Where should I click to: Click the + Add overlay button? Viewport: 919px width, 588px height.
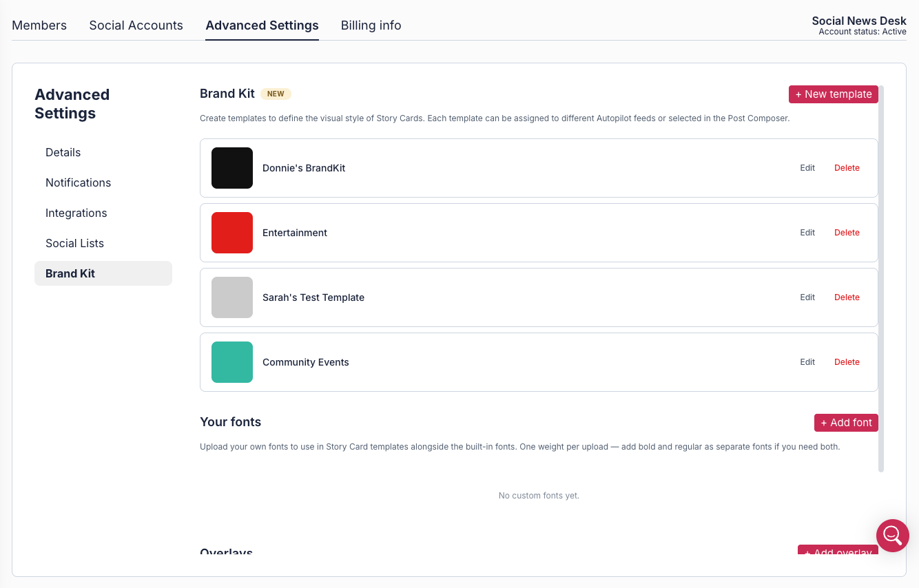(838, 551)
